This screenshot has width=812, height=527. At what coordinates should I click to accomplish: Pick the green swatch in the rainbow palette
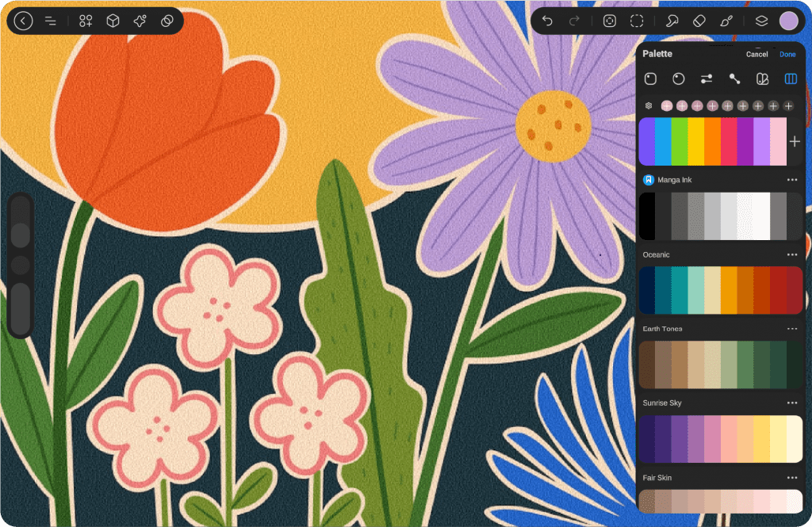coord(680,141)
